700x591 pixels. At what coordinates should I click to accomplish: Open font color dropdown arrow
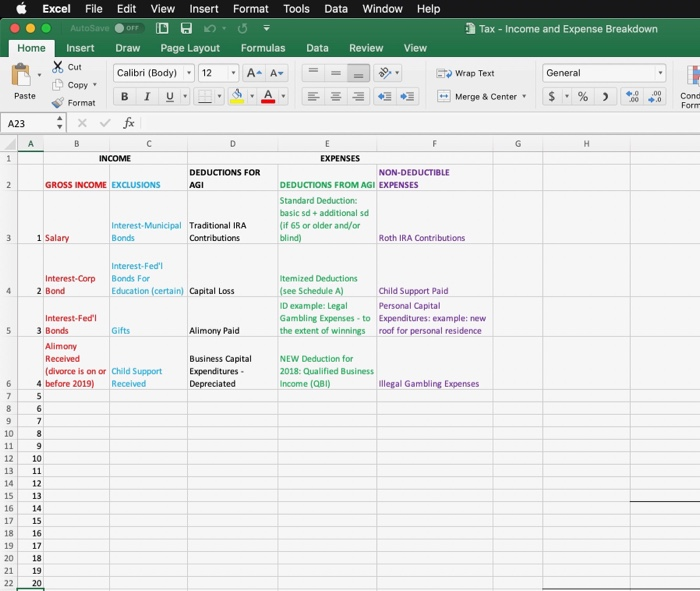click(x=283, y=96)
